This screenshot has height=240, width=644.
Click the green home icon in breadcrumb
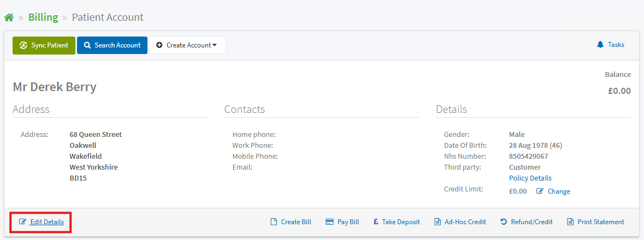click(x=9, y=17)
